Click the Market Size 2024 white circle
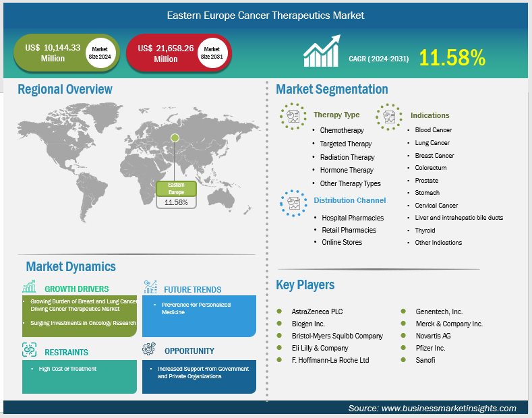The height and width of the screenshot is (418, 532). point(100,53)
